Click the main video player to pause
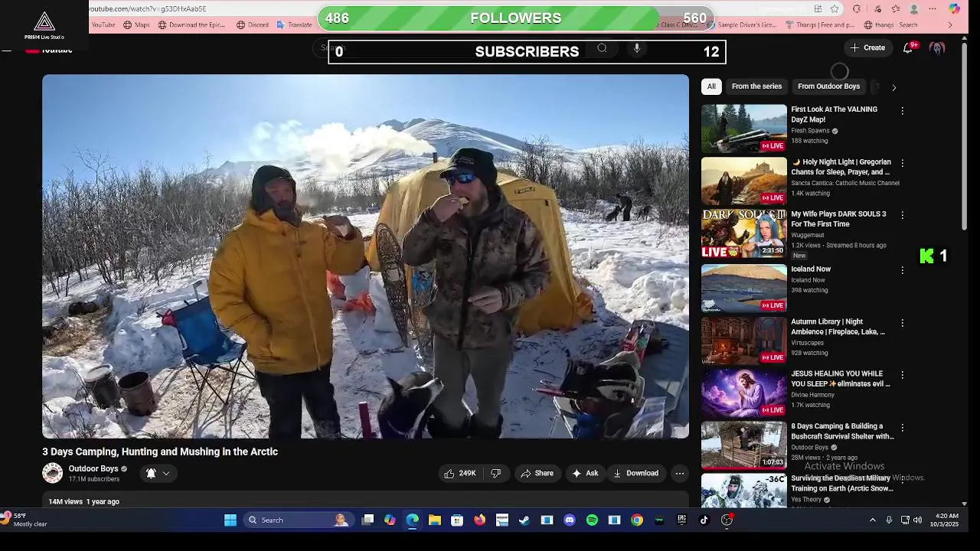 click(365, 256)
